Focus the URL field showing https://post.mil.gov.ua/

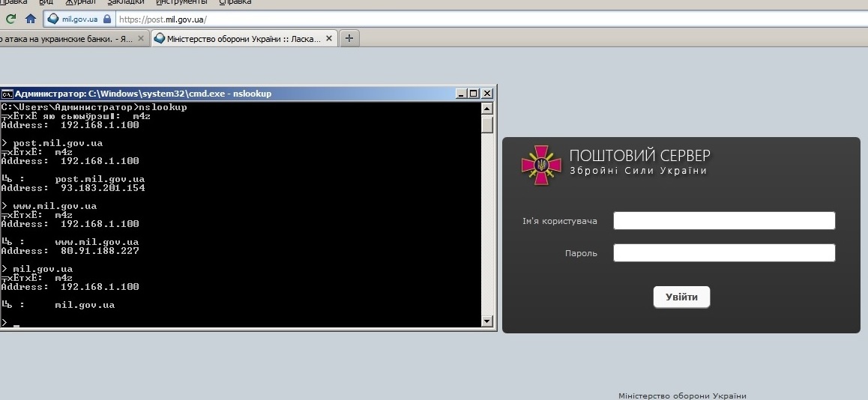pos(492,19)
